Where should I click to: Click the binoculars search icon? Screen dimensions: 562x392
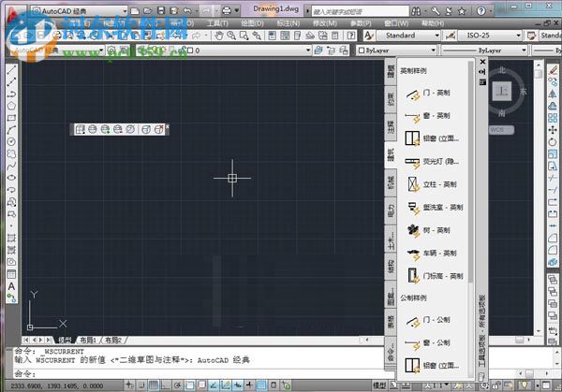tap(416, 11)
